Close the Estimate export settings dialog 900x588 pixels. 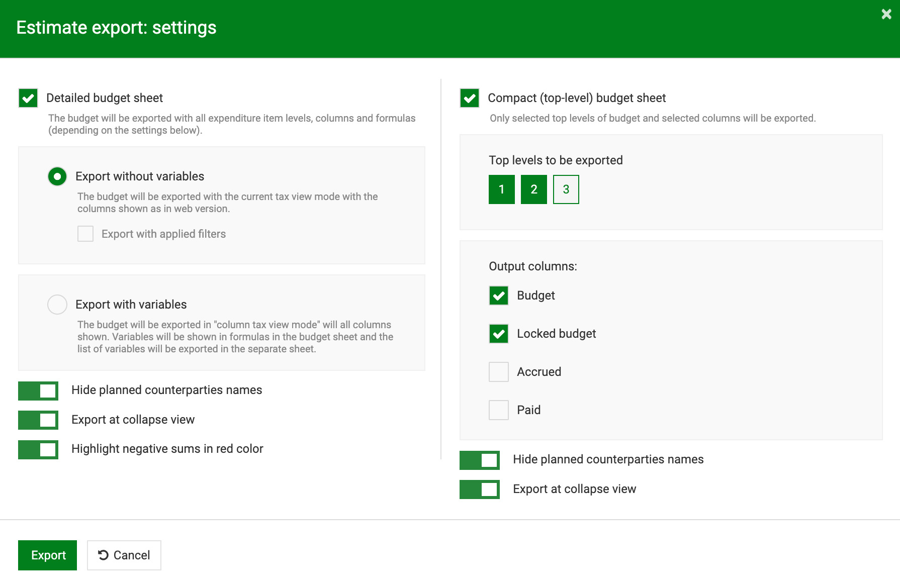point(886,14)
